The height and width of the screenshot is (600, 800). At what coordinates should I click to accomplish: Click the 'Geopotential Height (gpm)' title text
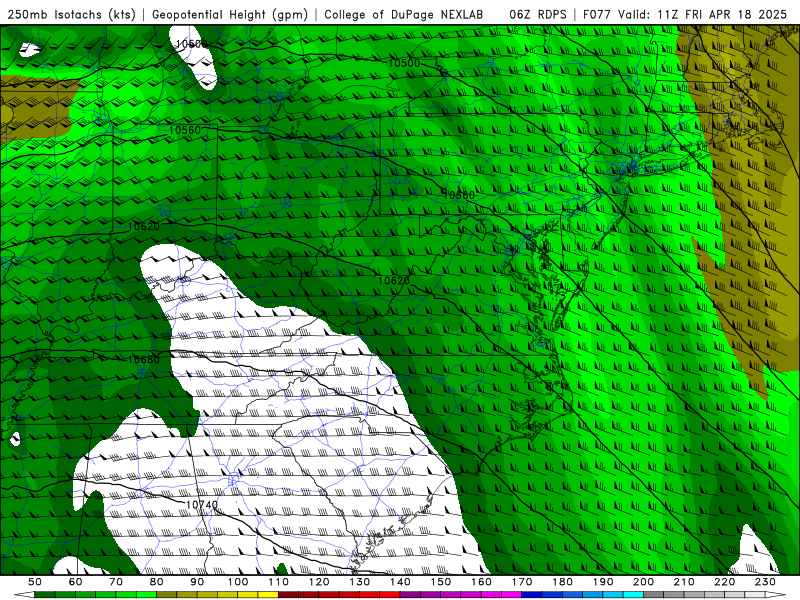(x=230, y=14)
